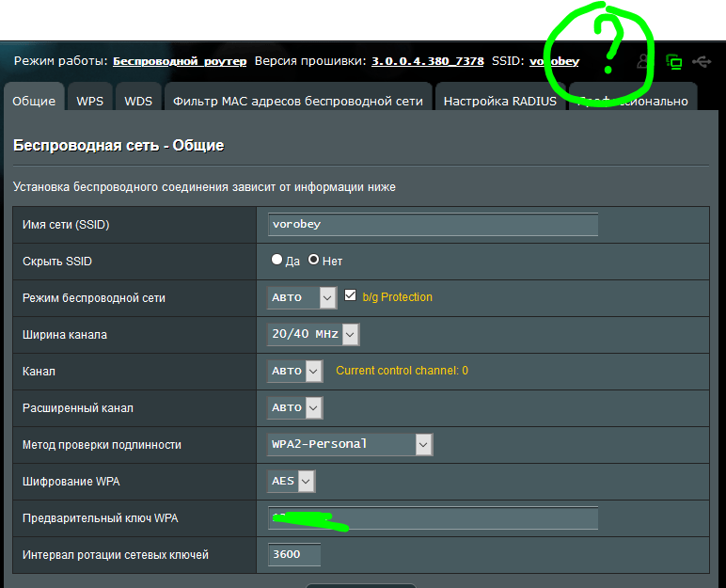The width and height of the screenshot is (726, 588).
Task: Open the Канал (channel) dropdown
Action: point(294,371)
